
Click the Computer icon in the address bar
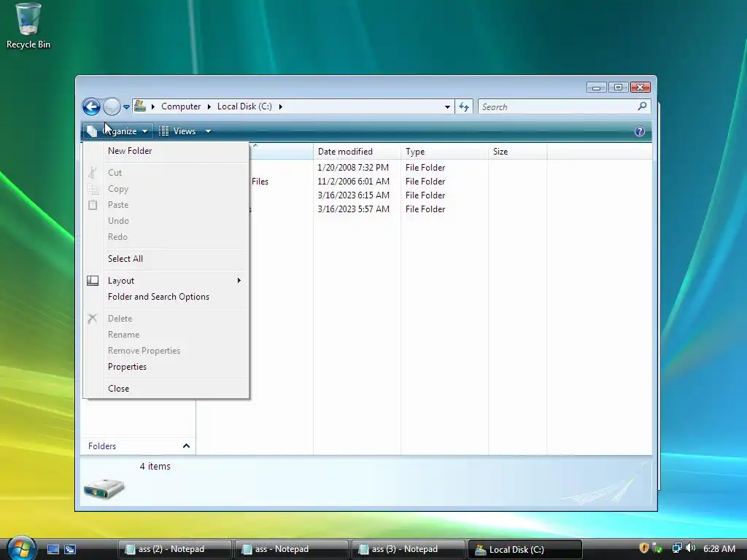[140, 106]
